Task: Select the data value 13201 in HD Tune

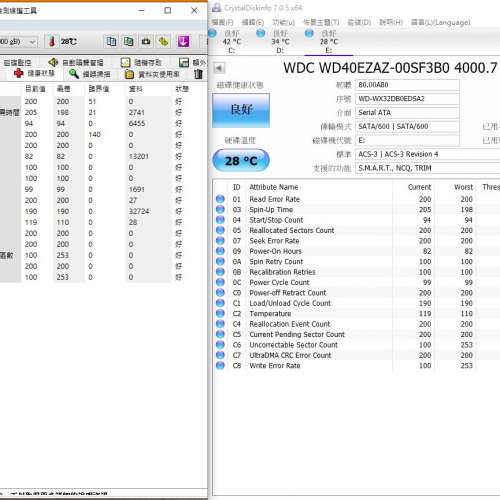Action: coord(139,156)
